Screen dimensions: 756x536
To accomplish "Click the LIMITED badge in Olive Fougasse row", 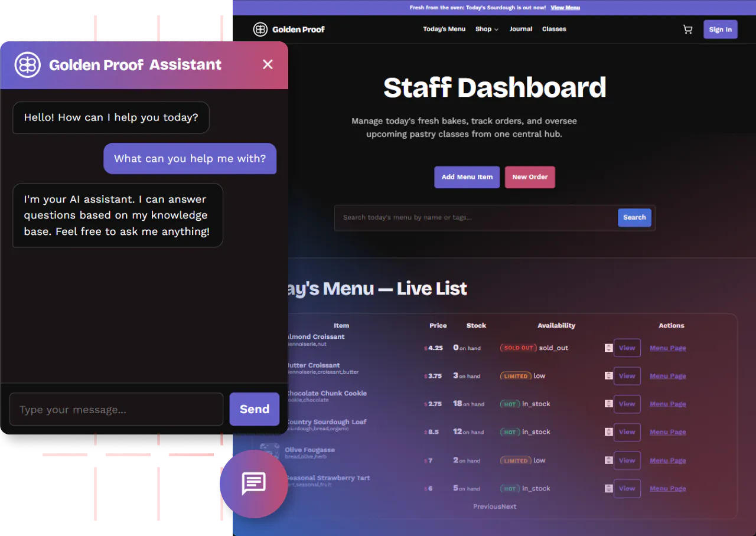I will tap(516, 460).
